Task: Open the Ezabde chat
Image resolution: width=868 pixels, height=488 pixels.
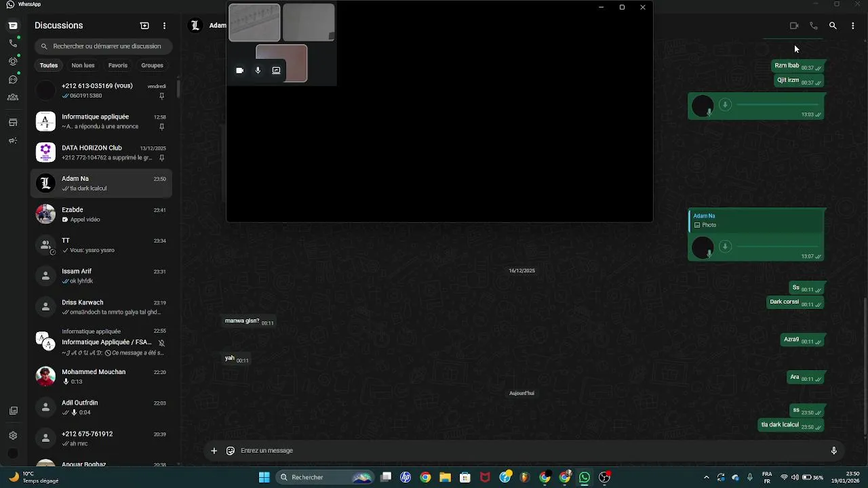Action: (x=101, y=215)
